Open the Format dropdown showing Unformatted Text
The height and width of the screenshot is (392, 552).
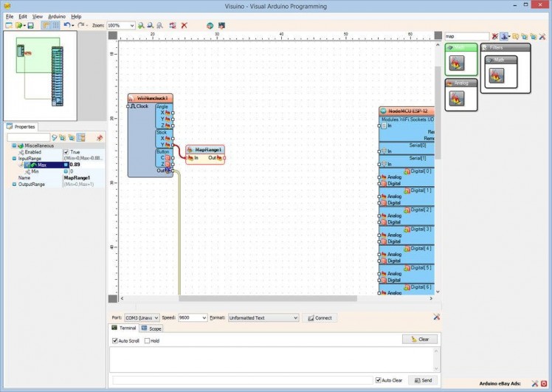[x=295, y=317]
